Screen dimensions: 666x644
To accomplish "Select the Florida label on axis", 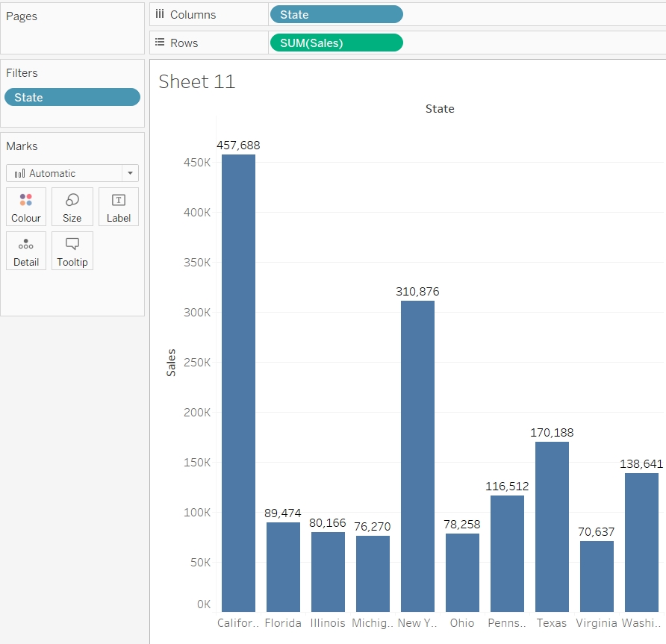I will pyautogui.click(x=283, y=623).
